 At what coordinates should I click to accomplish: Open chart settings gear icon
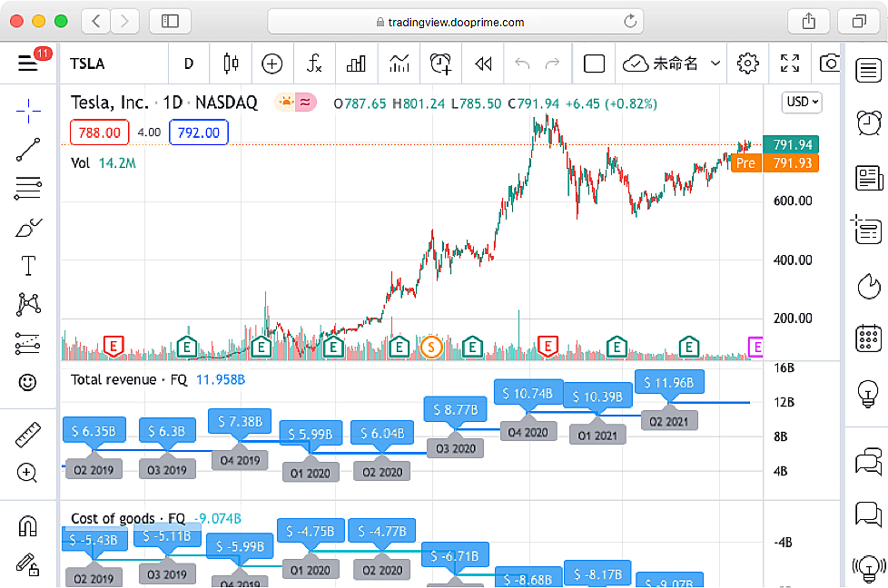coord(747,64)
